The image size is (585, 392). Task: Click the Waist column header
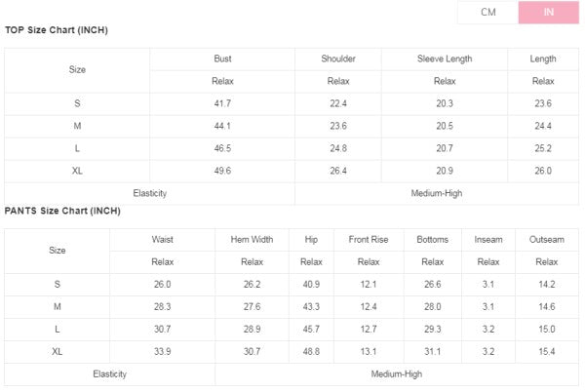coord(163,239)
